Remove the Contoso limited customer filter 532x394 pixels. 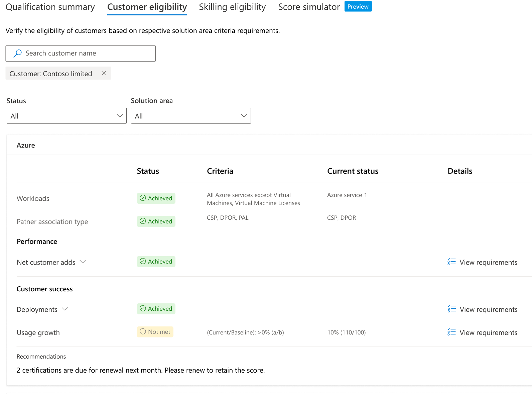(x=104, y=73)
